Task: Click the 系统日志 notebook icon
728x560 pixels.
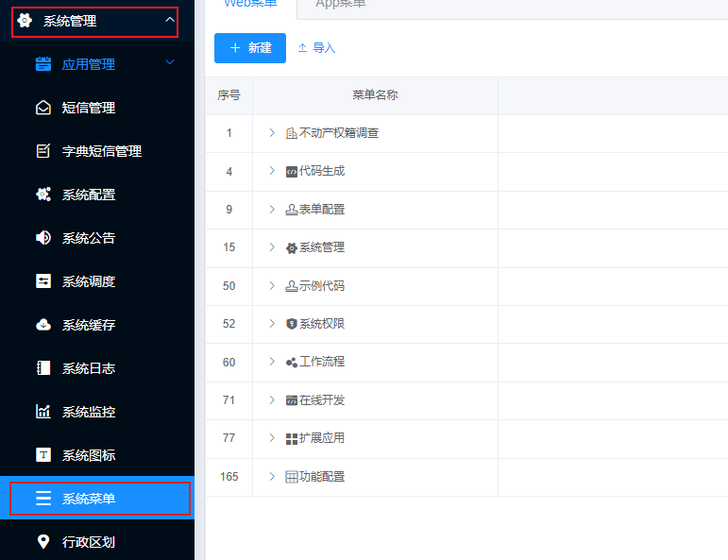Action: click(x=43, y=368)
